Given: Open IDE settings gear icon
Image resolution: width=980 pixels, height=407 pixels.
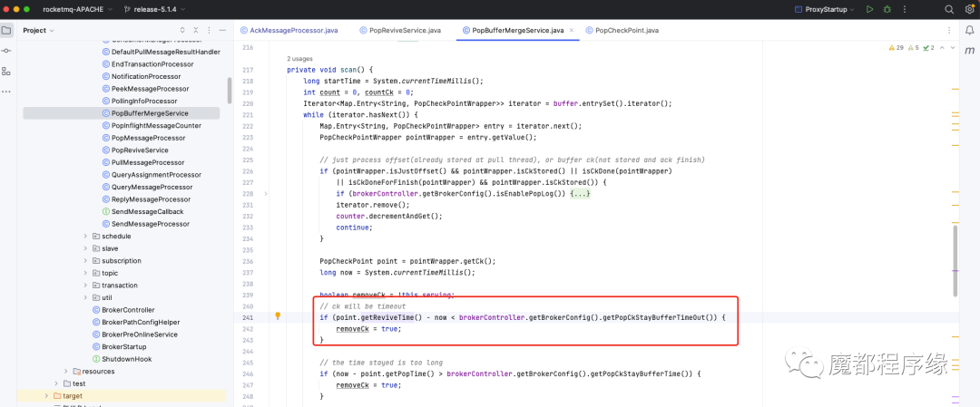Looking at the screenshot, I should point(968,9).
